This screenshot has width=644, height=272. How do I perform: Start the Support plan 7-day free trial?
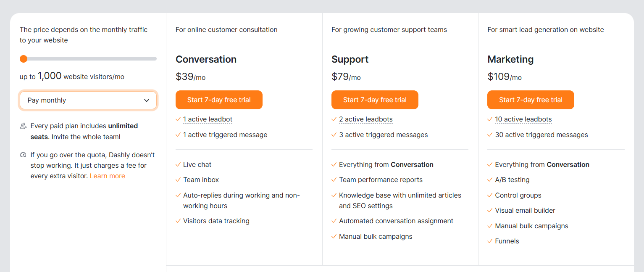coord(375,100)
